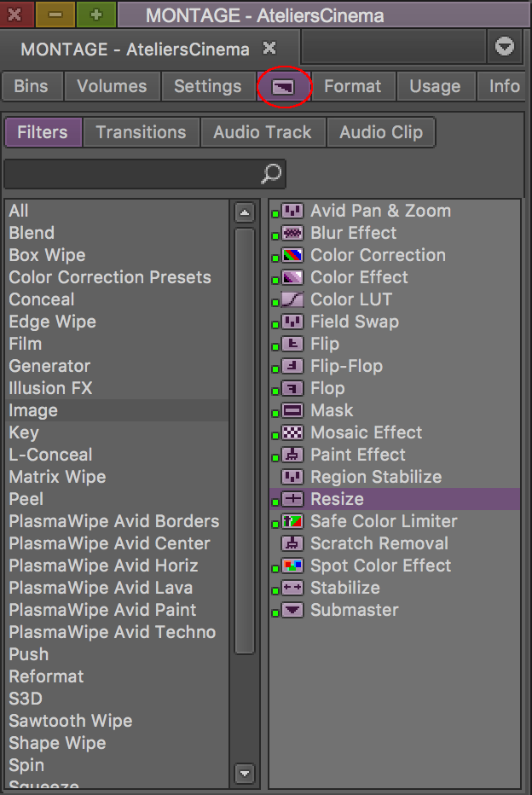Switch to the Settings tab
532x795 pixels.
pos(207,87)
